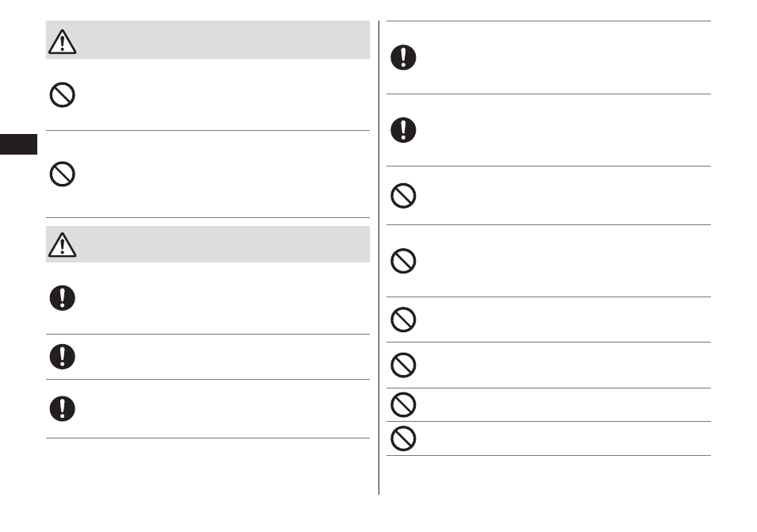Click the last mandatory exclamation icon in left column
Screen dimensions: 757x532
click(x=62, y=409)
